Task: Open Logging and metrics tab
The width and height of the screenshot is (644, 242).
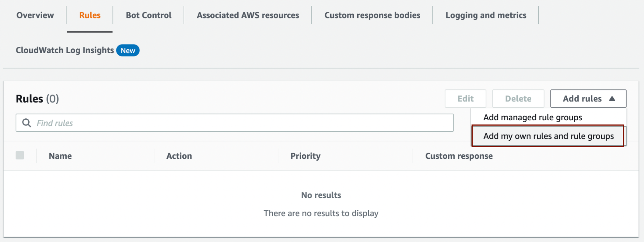Action: click(486, 15)
